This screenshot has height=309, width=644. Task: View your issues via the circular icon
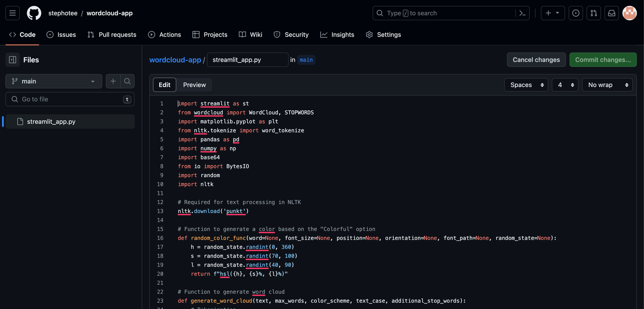coord(576,13)
